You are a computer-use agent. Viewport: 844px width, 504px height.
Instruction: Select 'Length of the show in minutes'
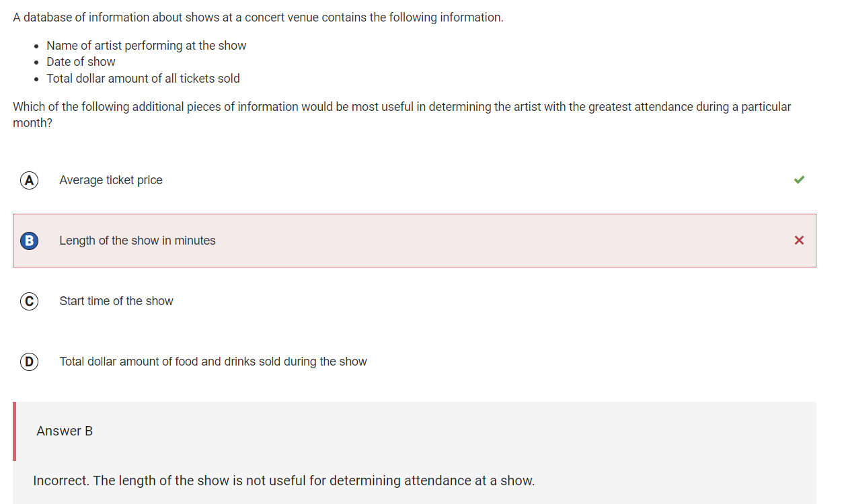(x=137, y=241)
